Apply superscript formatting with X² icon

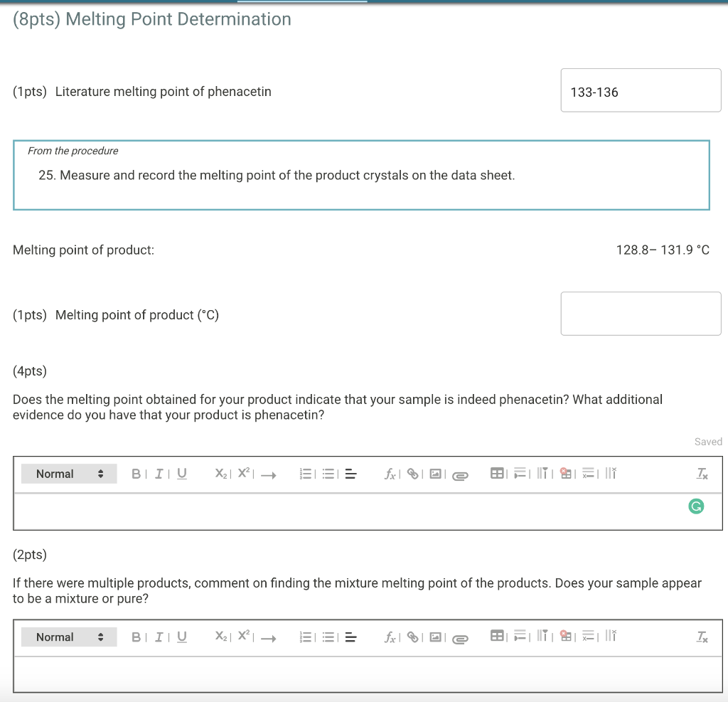tap(243, 473)
